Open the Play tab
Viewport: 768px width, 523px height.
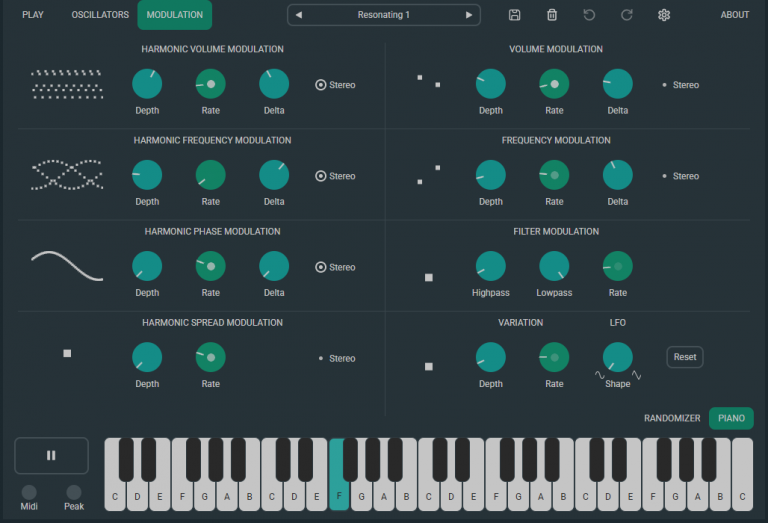click(33, 15)
